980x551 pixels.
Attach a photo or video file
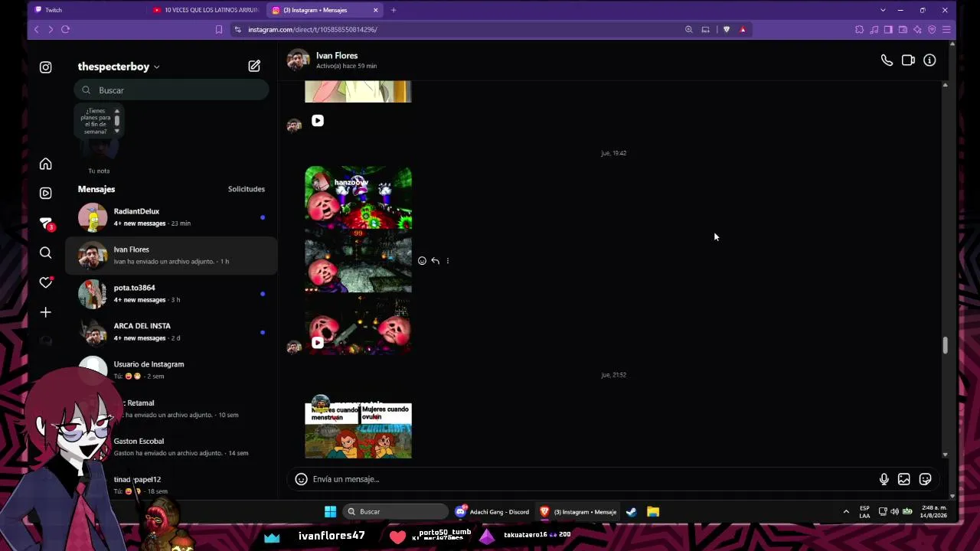904,479
